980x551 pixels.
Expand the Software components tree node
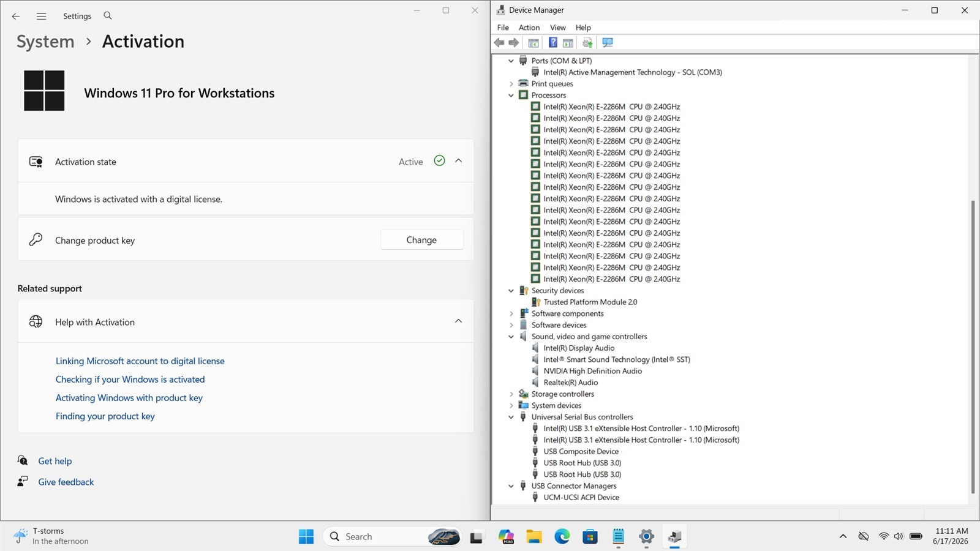point(511,314)
